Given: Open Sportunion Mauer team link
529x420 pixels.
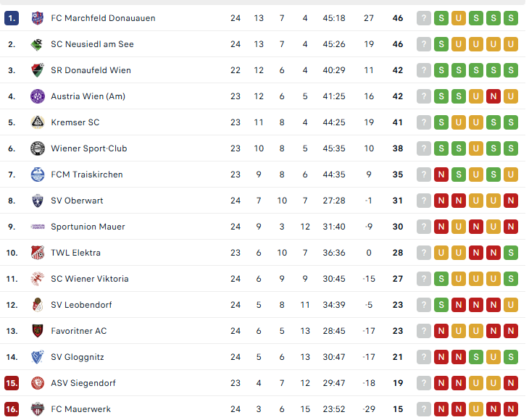Looking at the screenshot, I should [88, 227].
